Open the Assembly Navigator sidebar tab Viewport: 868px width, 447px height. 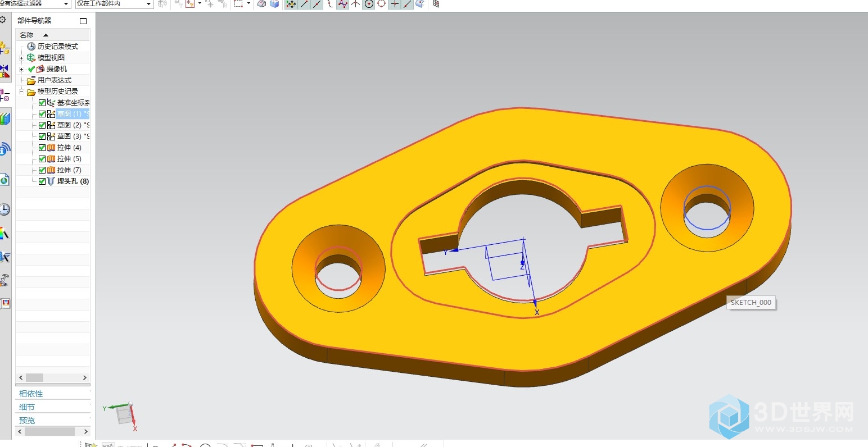pos(4,49)
